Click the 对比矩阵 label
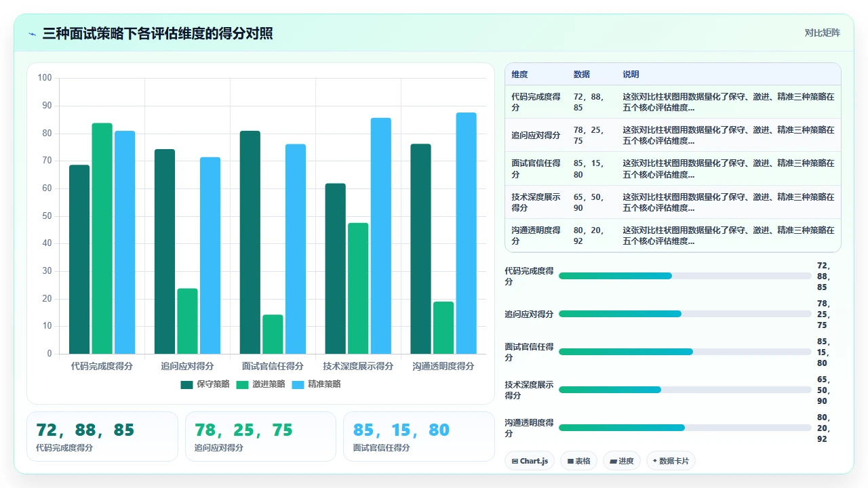This screenshot has width=868, height=488. [822, 33]
